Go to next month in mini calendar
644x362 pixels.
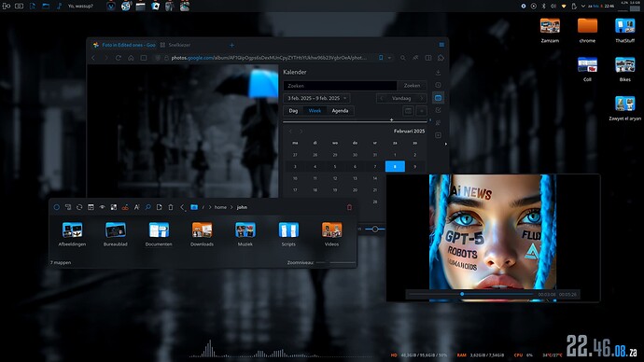click(x=301, y=132)
